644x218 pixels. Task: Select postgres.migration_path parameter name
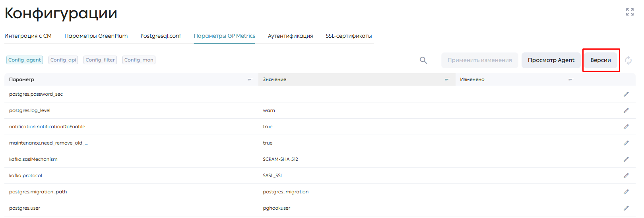[38, 192]
